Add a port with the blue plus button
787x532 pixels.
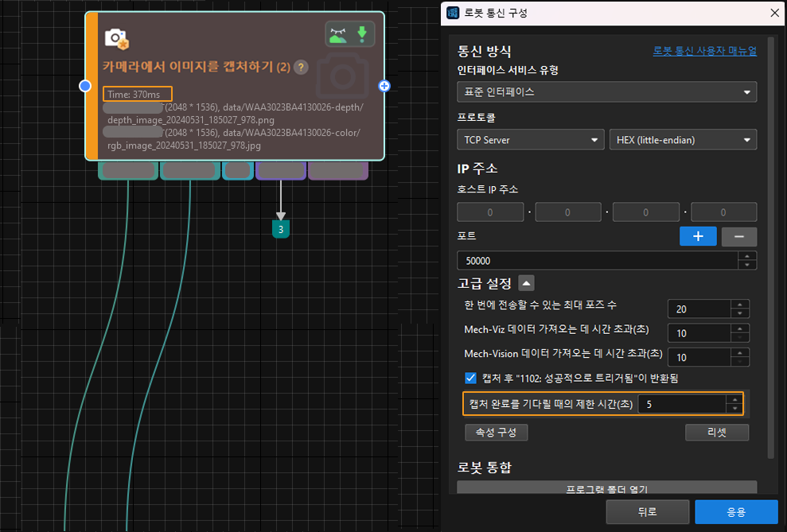tap(698, 236)
